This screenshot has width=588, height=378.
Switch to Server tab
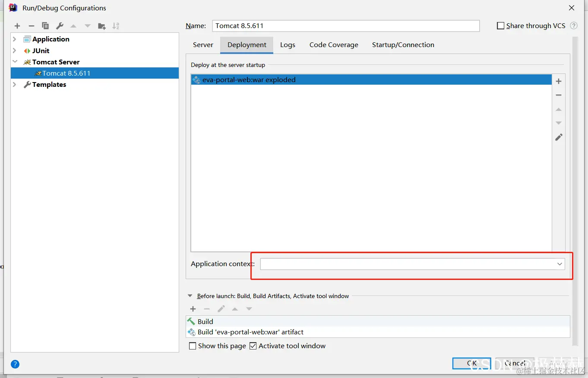pyautogui.click(x=203, y=45)
